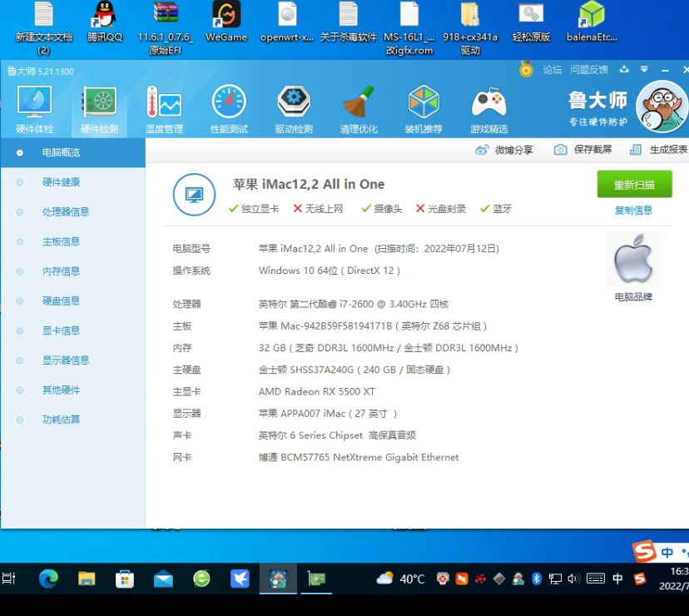Open File Explorer from taskbar
The height and width of the screenshot is (616, 689).
pyautogui.click(x=87, y=579)
